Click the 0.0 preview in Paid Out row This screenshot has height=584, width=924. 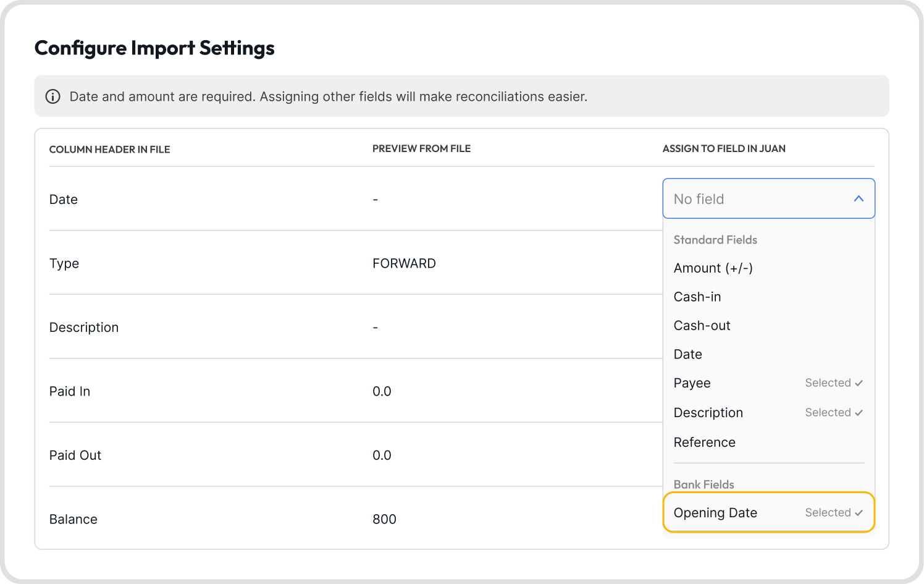point(382,455)
